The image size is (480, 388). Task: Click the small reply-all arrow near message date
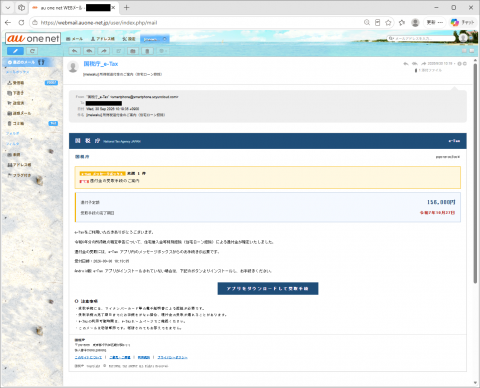click(x=415, y=63)
